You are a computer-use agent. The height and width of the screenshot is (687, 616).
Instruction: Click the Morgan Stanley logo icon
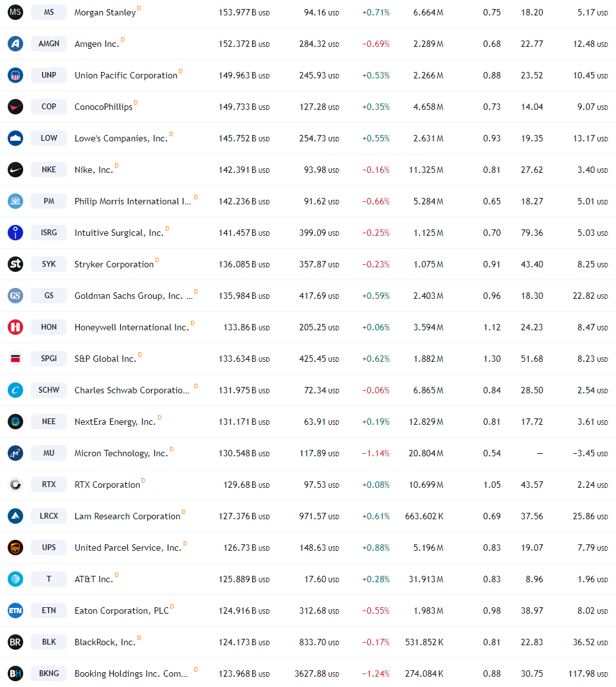15,12
